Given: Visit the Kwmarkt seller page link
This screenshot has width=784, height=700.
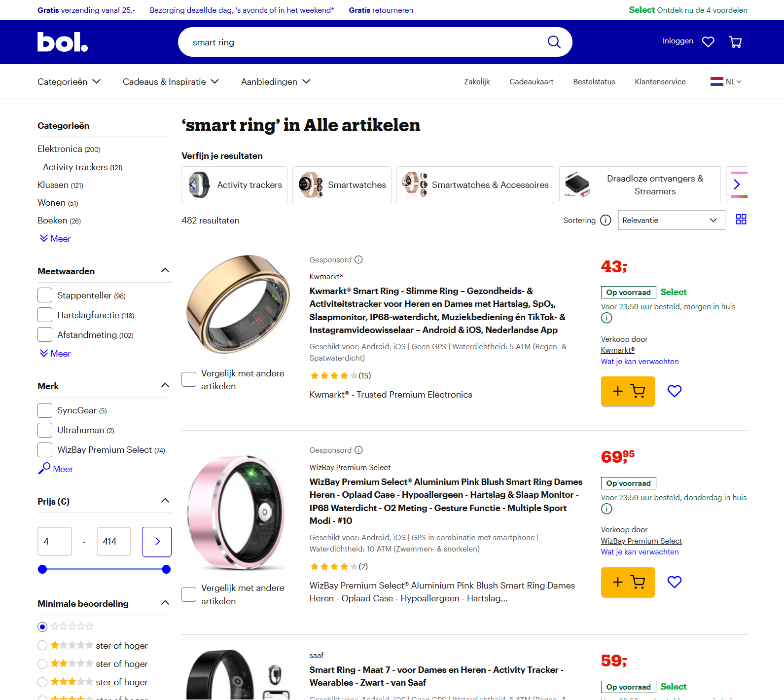Looking at the screenshot, I should tap(617, 350).
